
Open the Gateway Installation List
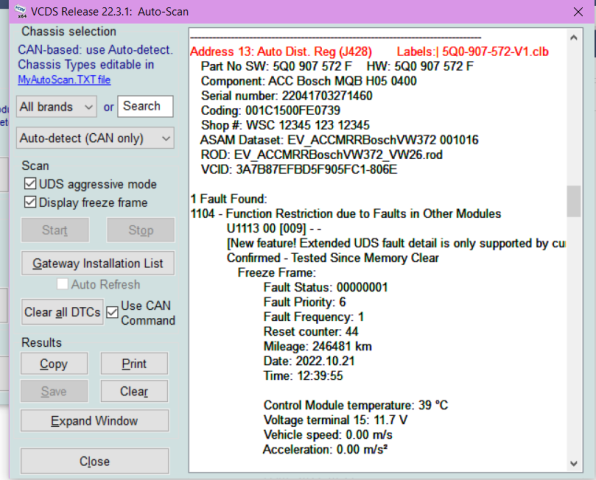coord(98,263)
